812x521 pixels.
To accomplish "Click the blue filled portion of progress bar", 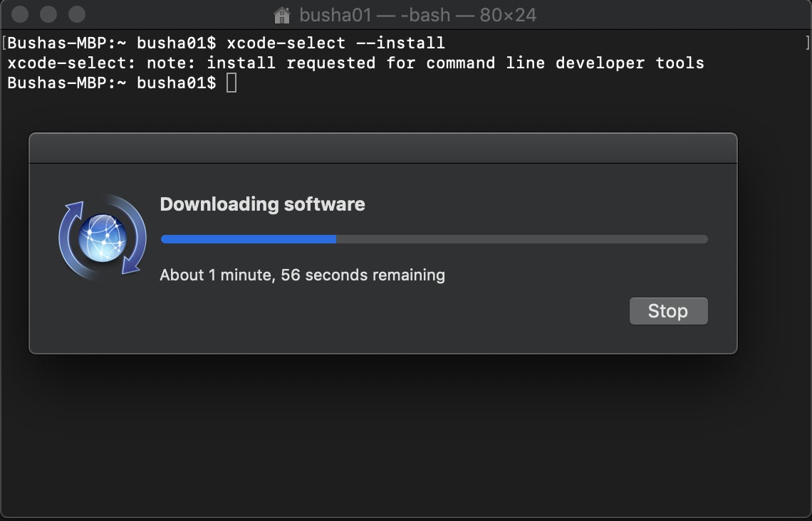I will pos(249,239).
